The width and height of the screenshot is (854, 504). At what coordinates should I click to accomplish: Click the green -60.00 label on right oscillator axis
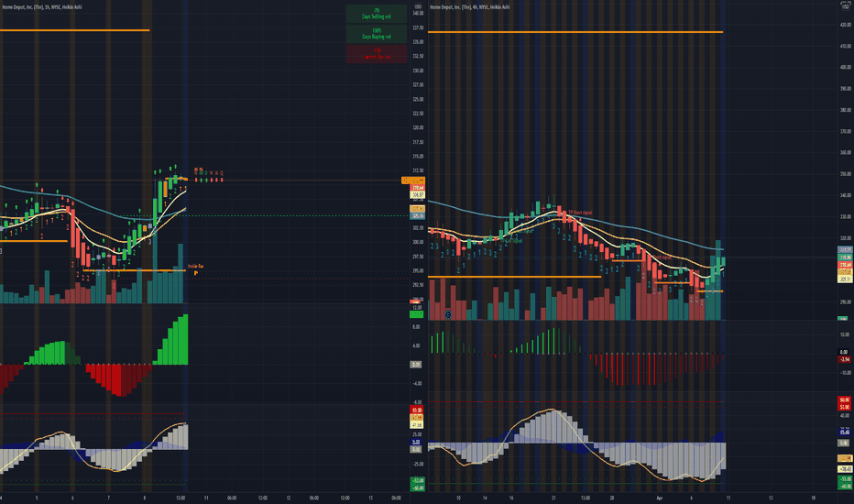[845, 486]
